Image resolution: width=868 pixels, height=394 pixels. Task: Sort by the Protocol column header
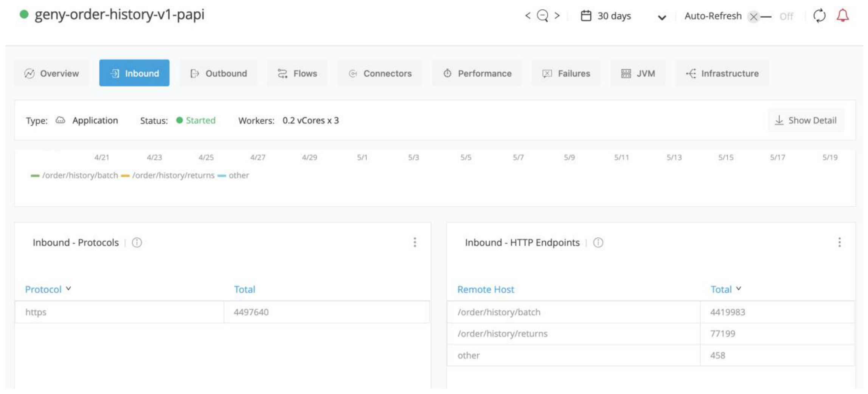(x=48, y=289)
